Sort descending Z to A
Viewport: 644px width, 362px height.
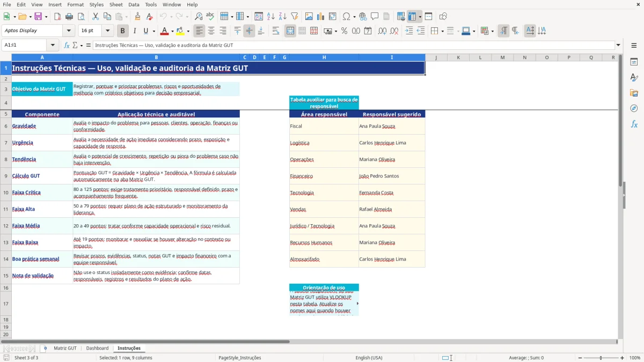point(283,17)
